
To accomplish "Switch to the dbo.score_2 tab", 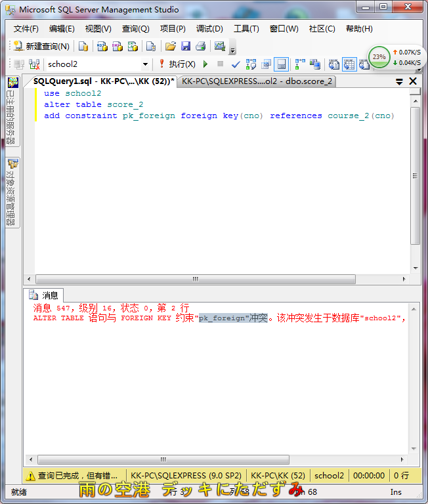I will [x=257, y=81].
